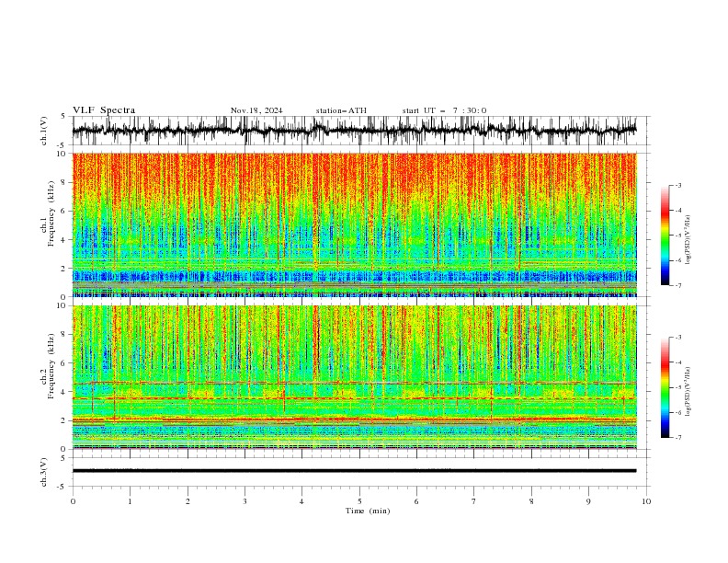Click the 'ch.2 Frequency (kHz)' axis label
Screen dimensions: 728x563
pyautogui.click(x=48, y=366)
